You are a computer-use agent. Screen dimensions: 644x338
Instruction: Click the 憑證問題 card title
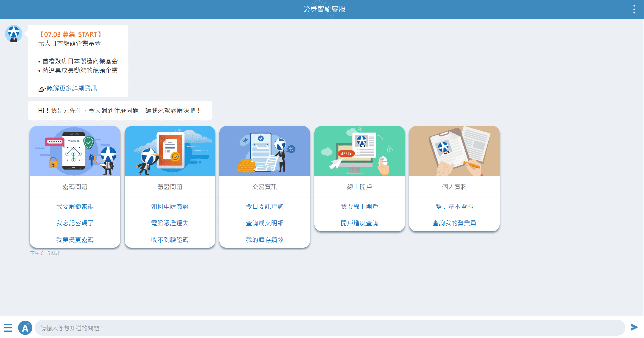pyautogui.click(x=170, y=187)
